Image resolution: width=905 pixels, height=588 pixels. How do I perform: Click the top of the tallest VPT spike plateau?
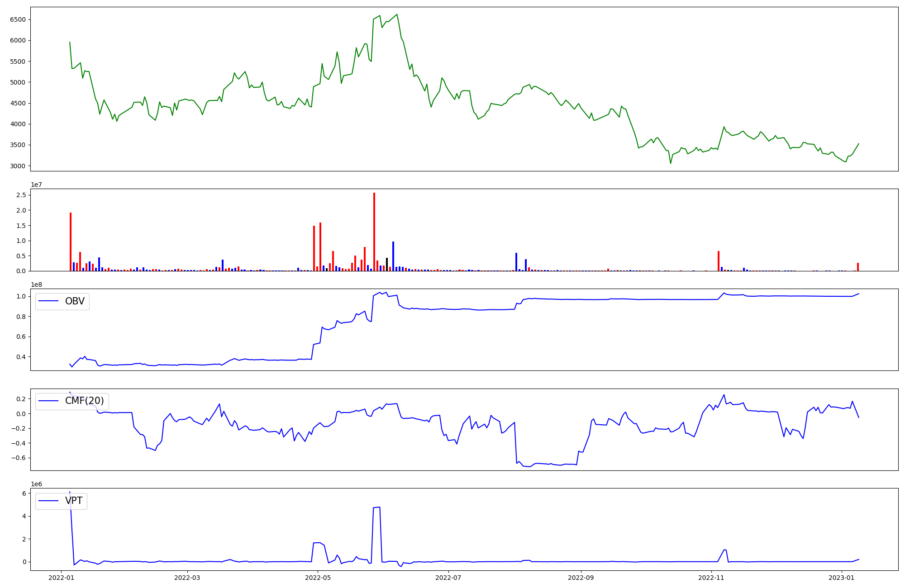click(376, 507)
